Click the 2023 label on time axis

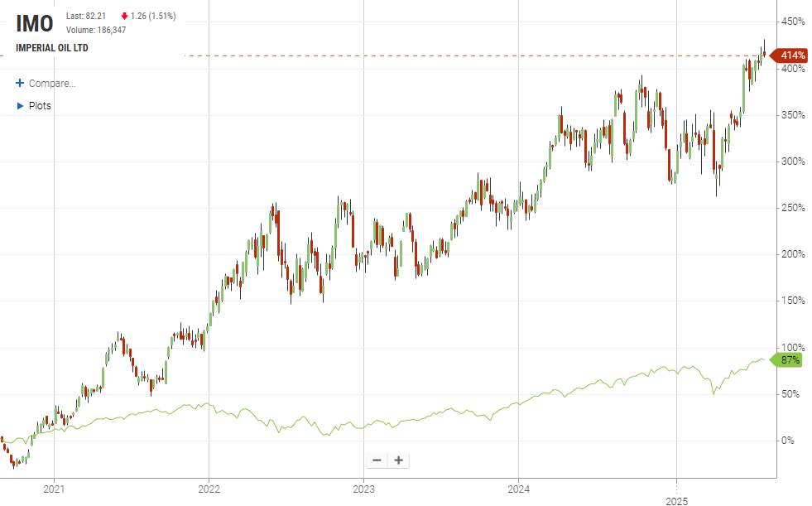click(x=363, y=489)
